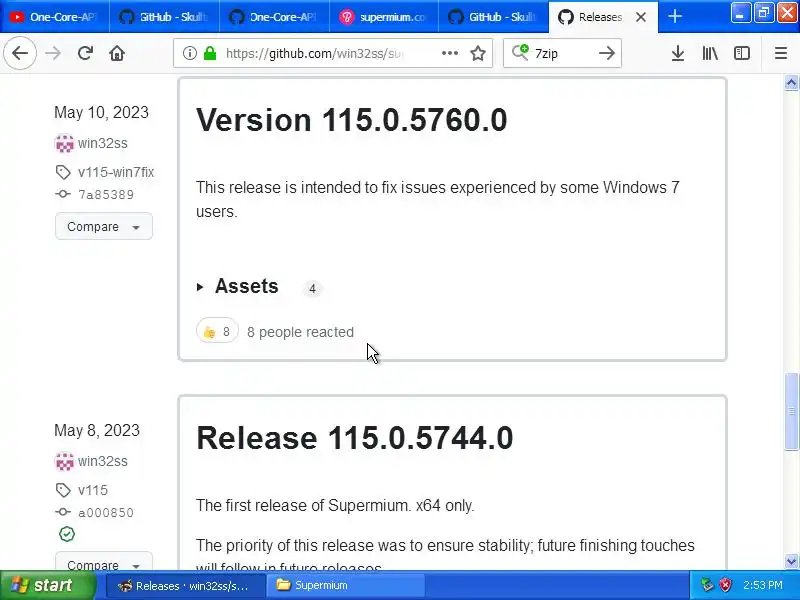Click the 'May 8, 2023' date text
800x600 pixels.
point(97,430)
